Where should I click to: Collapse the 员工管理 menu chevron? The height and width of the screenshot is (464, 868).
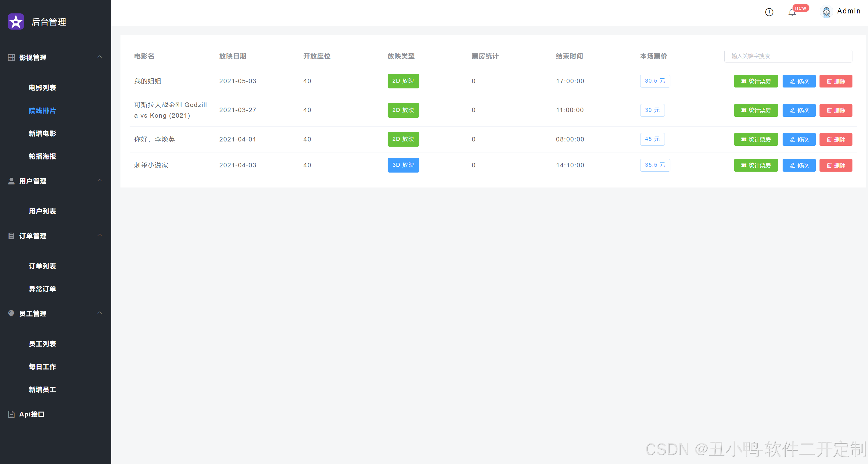point(99,313)
